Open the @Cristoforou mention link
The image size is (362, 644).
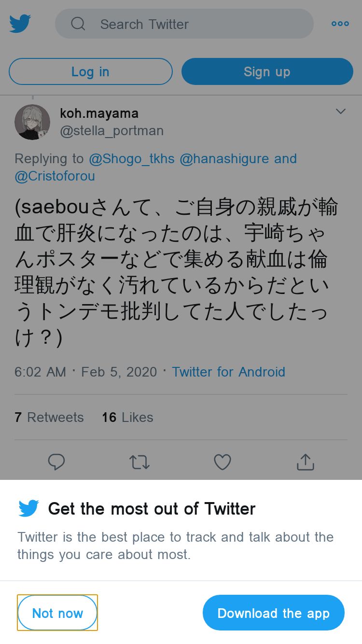55,176
